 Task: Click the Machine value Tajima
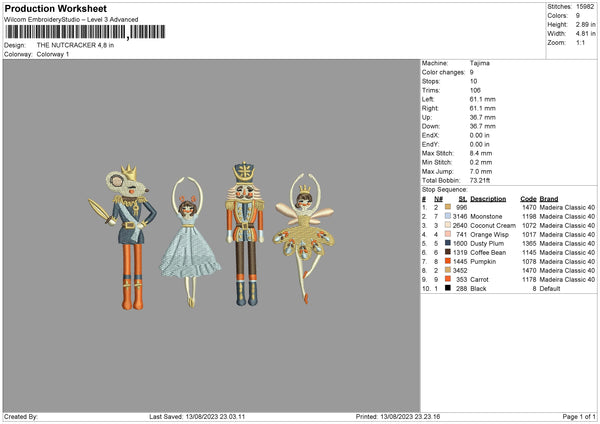coord(479,63)
